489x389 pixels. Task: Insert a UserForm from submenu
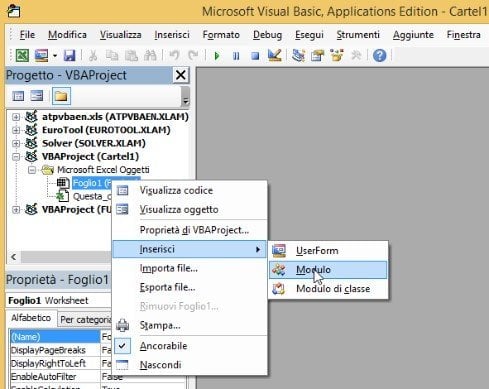pyautogui.click(x=328, y=251)
